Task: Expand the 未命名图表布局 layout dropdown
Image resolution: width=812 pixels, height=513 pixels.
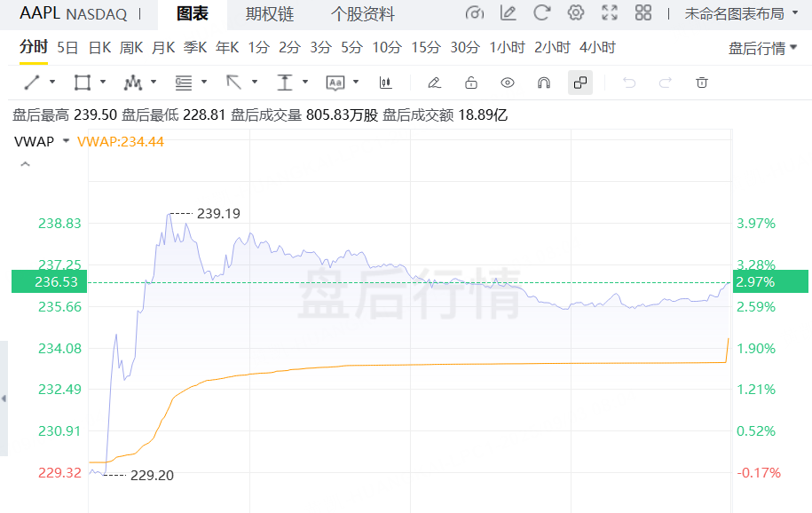Action: click(741, 13)
